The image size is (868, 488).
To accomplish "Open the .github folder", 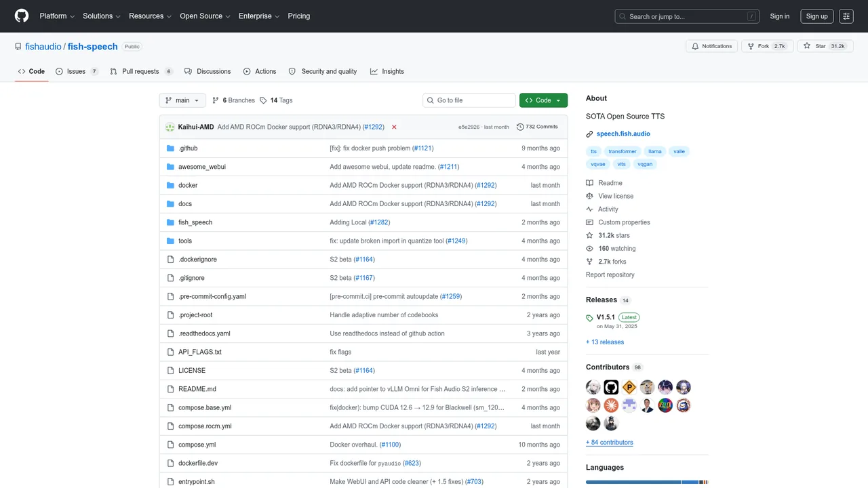I will click(x=188, y=148).
